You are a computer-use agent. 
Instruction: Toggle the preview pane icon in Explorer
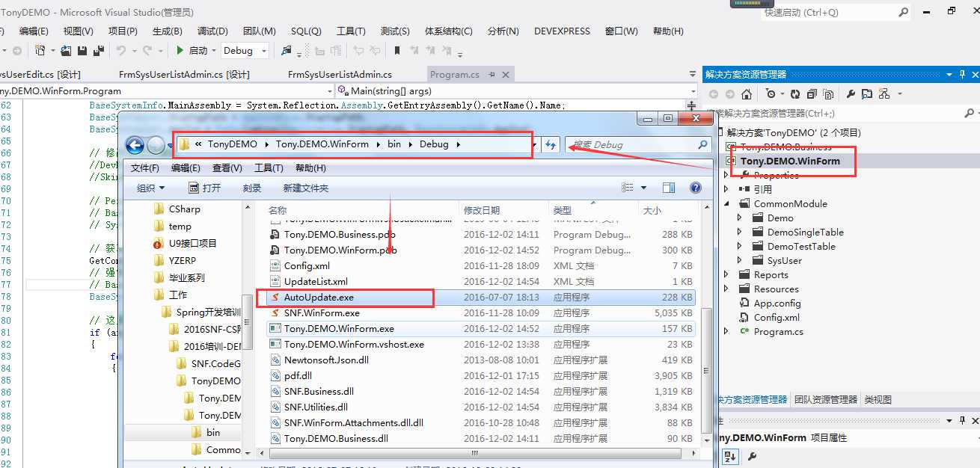point(669,188)
